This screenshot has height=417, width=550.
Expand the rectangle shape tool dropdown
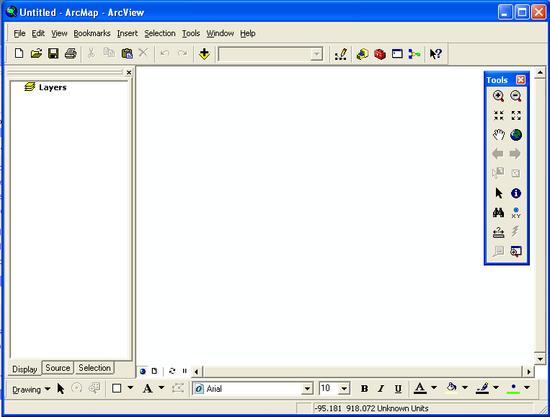[130, 388]
